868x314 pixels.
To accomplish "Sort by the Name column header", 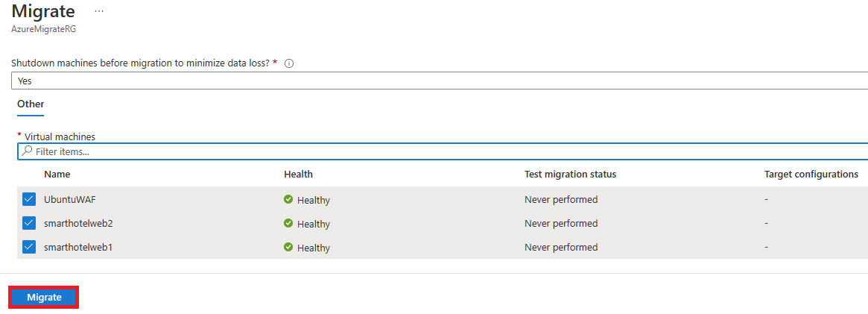I will (x=57, y=175).
